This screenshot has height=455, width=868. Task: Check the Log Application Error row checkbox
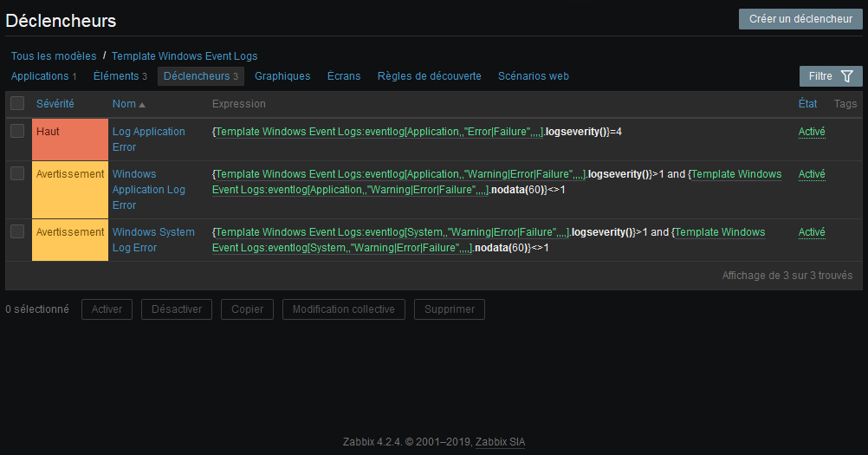[17, 131]
